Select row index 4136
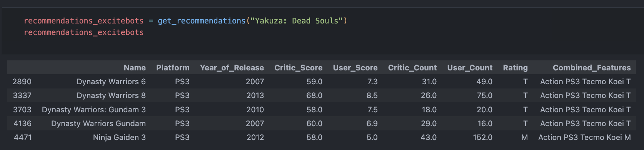This screenshot has width=644, height=150. (x=22, y=123)
